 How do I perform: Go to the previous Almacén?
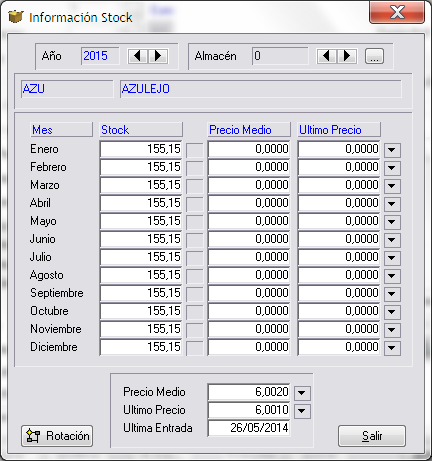point(327,56)
